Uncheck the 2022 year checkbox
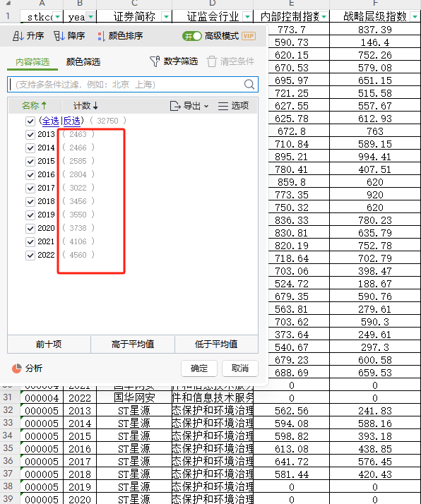421x504 pixels. [30, 256]
